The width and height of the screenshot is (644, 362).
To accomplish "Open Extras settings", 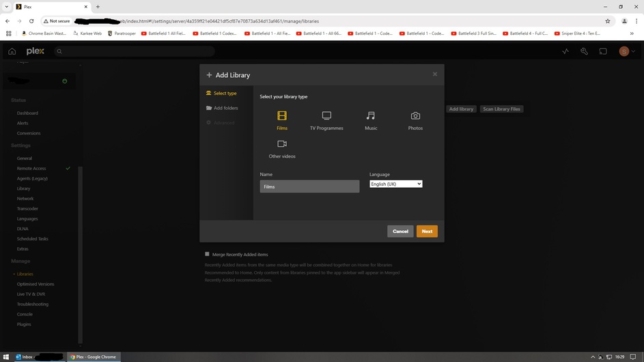I will (x=23, y=249).
